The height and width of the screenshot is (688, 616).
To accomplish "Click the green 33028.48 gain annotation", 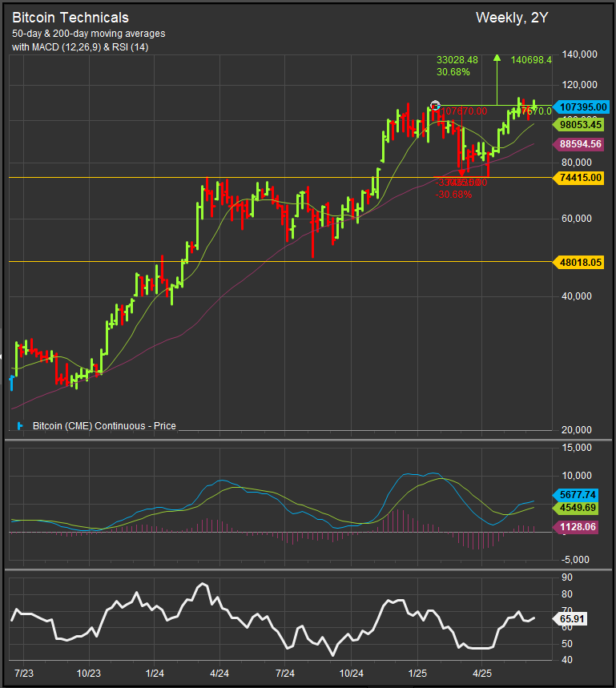I will [457, 60].
